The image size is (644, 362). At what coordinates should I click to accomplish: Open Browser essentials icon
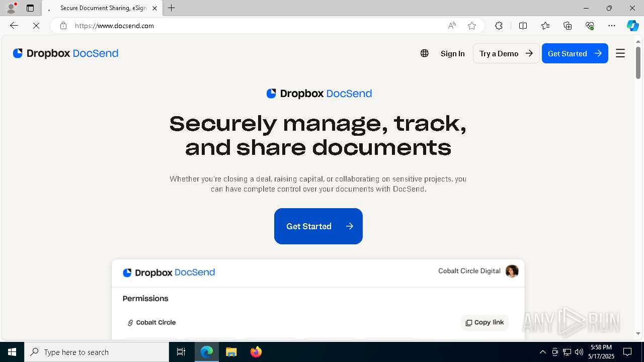[590, 26]
